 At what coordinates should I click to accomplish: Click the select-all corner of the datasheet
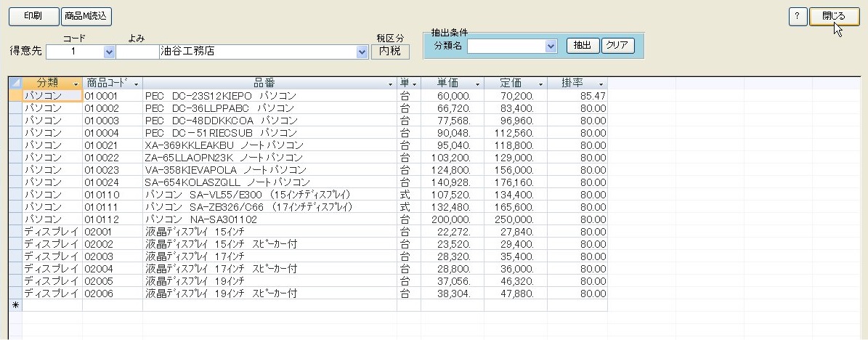(x=15, y=84)
